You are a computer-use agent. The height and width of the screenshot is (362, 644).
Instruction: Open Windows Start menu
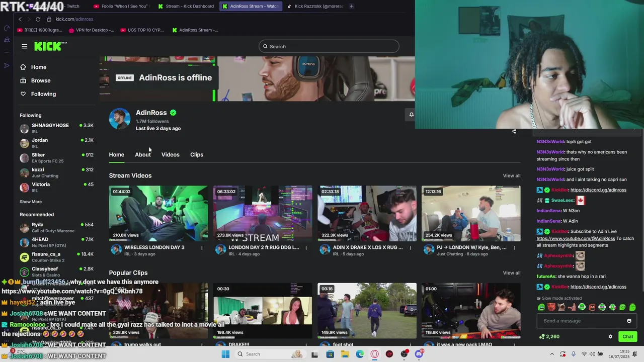point(225,354)
